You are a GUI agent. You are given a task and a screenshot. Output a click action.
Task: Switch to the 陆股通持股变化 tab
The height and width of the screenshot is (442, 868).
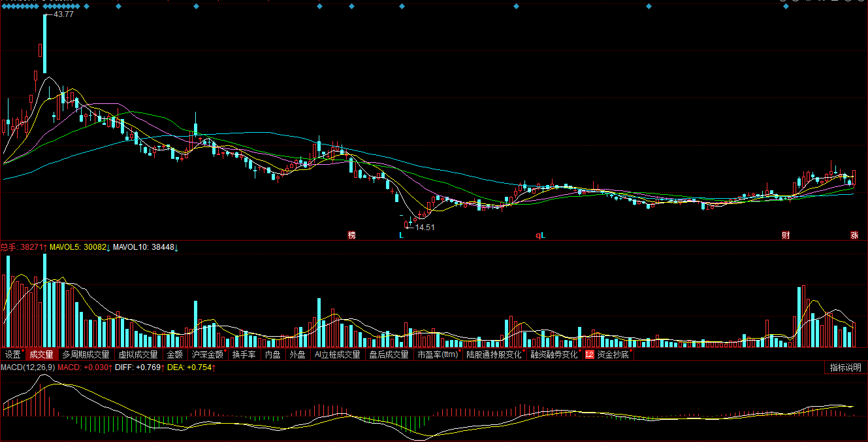494,354
